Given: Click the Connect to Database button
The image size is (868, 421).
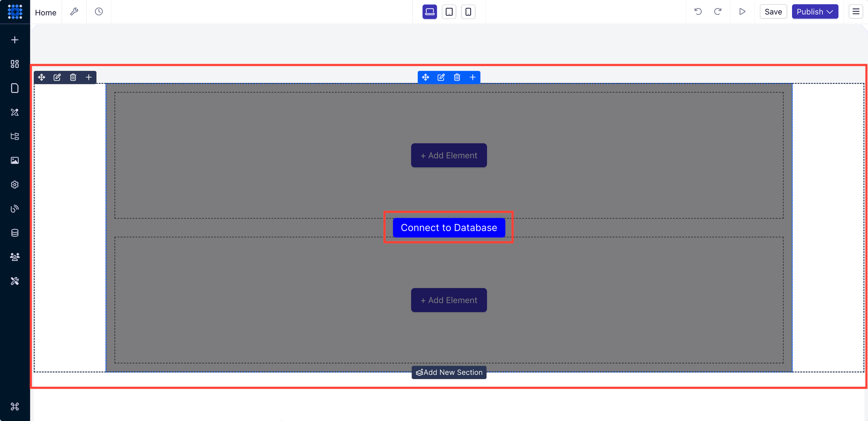Looking at the screenshot, I should point(448,227).
